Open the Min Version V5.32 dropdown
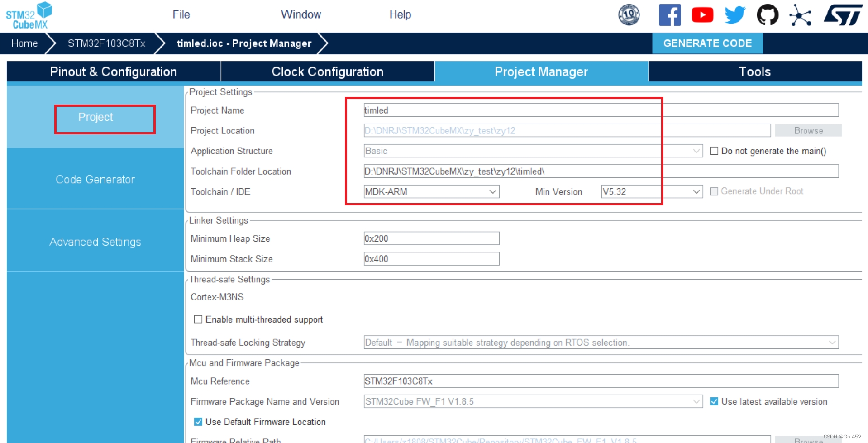This screenshot has width=868, height=443. coord(652,191)
